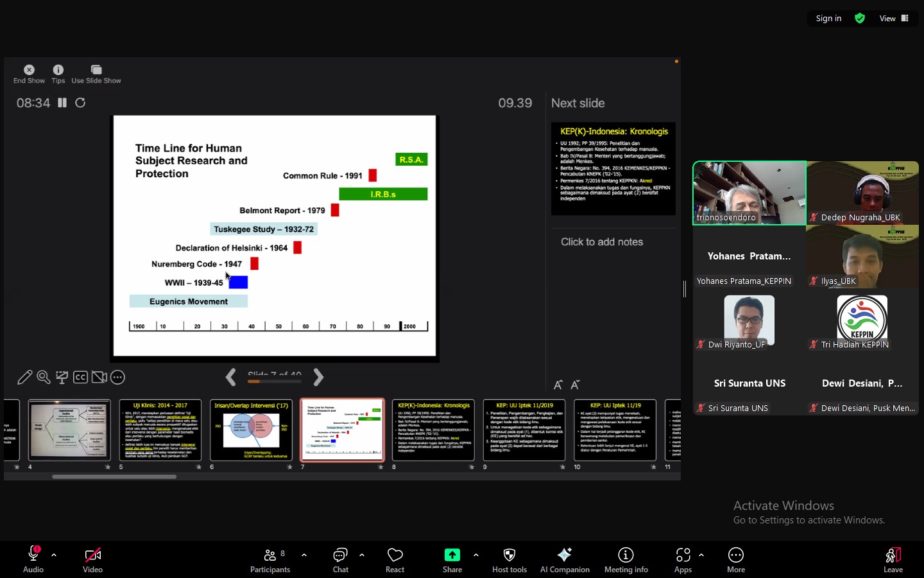The width and height of the screenshot is (924, 578).
Task: Select Sri Suranta UNS tile
Action: 749,383
